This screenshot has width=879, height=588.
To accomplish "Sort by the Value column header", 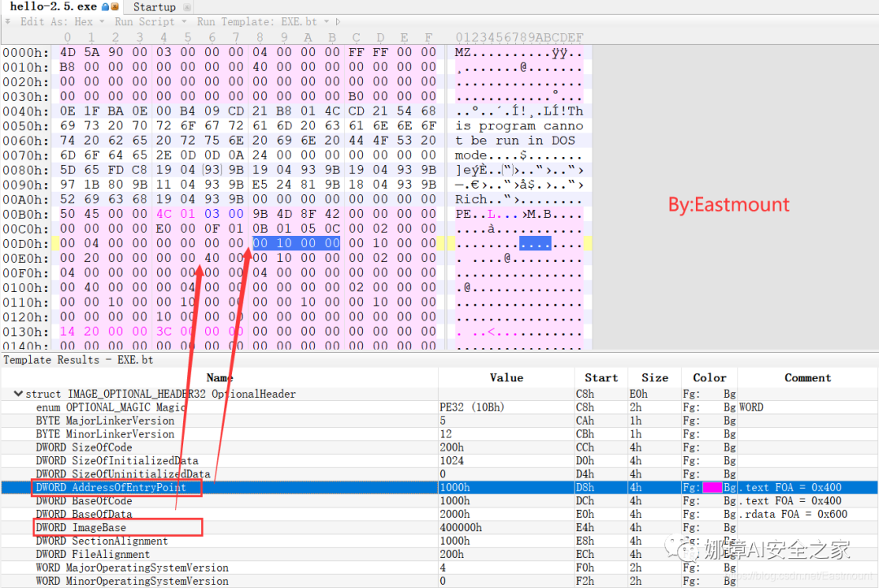I will [506, 377].
